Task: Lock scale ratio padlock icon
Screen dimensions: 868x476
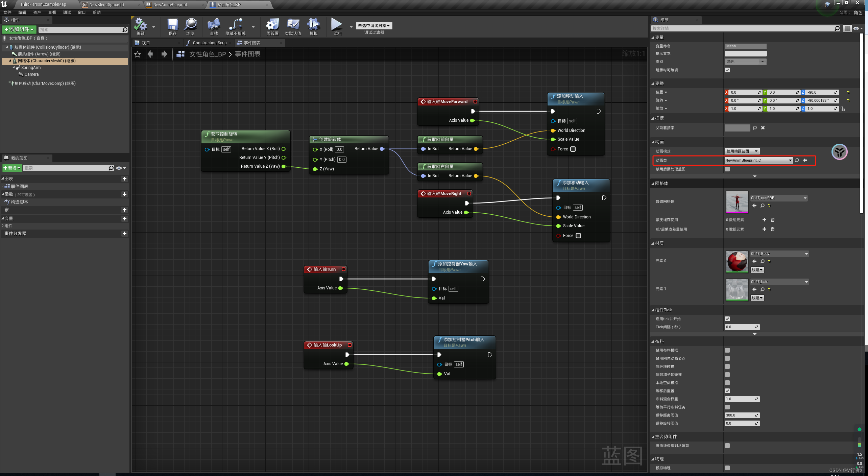Action: pos(843,109)
